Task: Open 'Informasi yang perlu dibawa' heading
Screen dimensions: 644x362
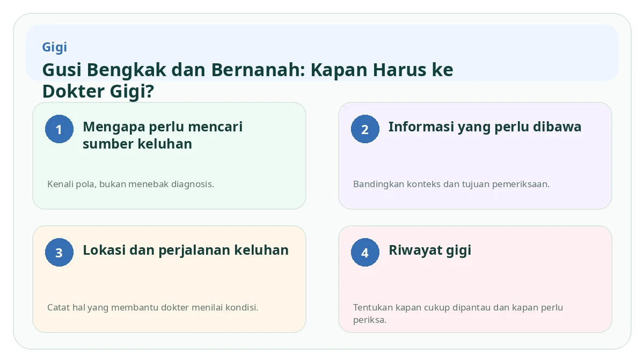Action: (485, 127)
